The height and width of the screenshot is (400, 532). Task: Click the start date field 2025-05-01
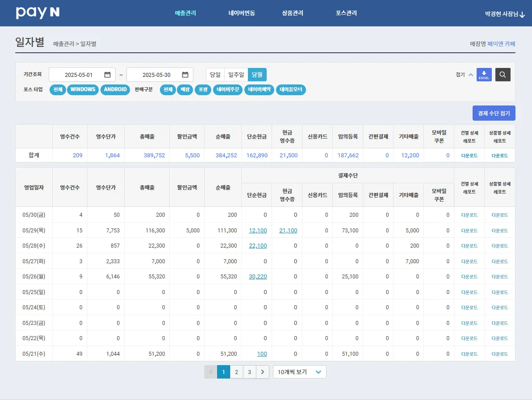coord(79,75)
